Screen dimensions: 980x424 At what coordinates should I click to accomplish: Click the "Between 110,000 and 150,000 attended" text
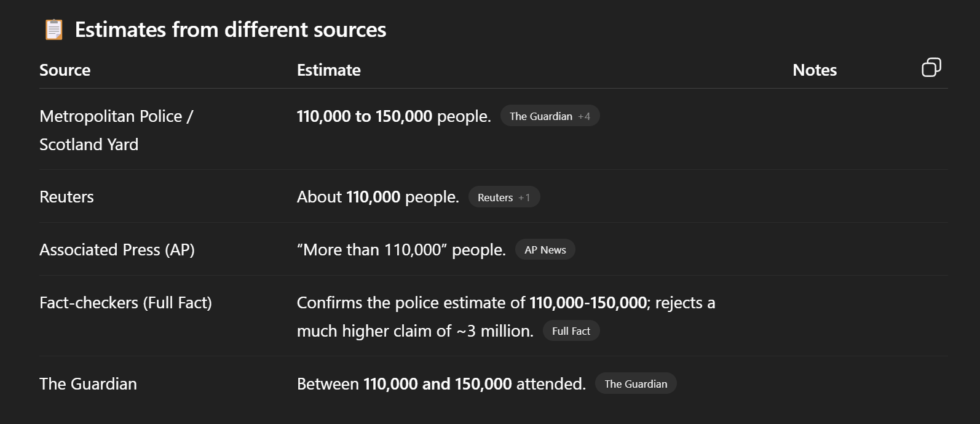pos(441,384)
